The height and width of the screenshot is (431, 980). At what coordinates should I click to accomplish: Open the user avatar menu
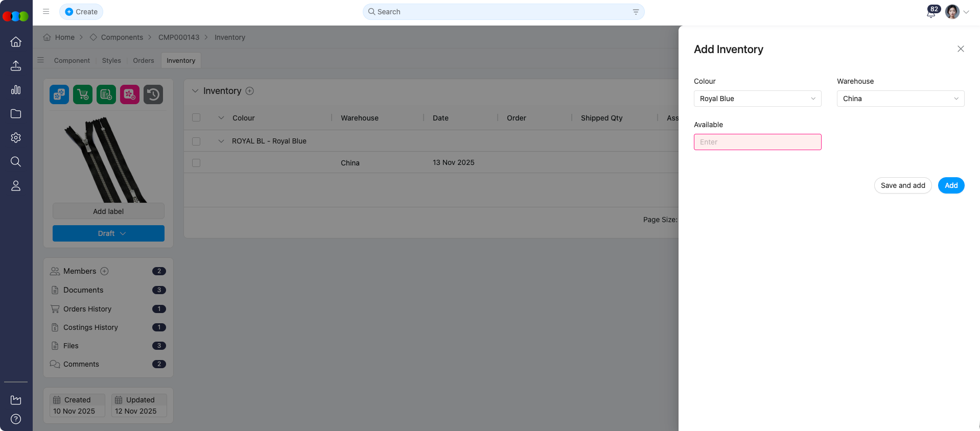(952, 12)
